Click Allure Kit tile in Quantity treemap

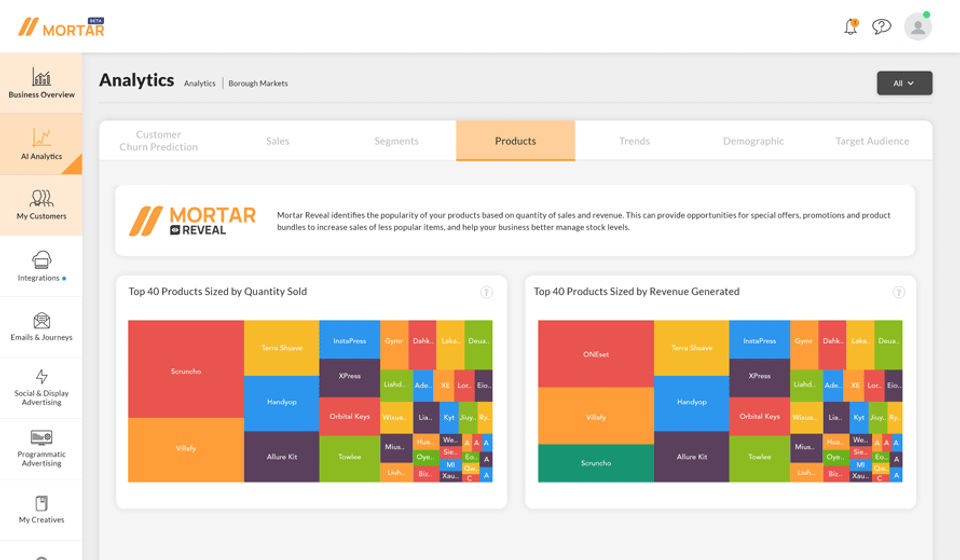click(282, 457)
